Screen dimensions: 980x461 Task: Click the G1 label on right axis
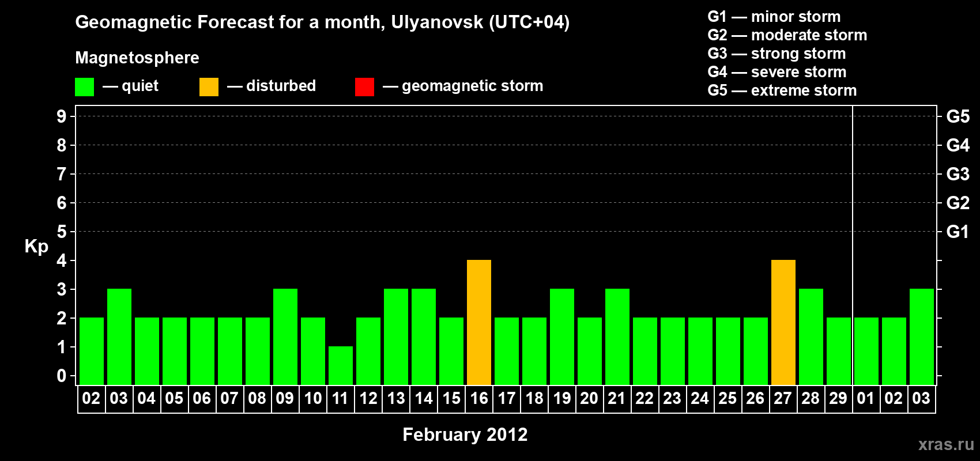click(958, 232)
